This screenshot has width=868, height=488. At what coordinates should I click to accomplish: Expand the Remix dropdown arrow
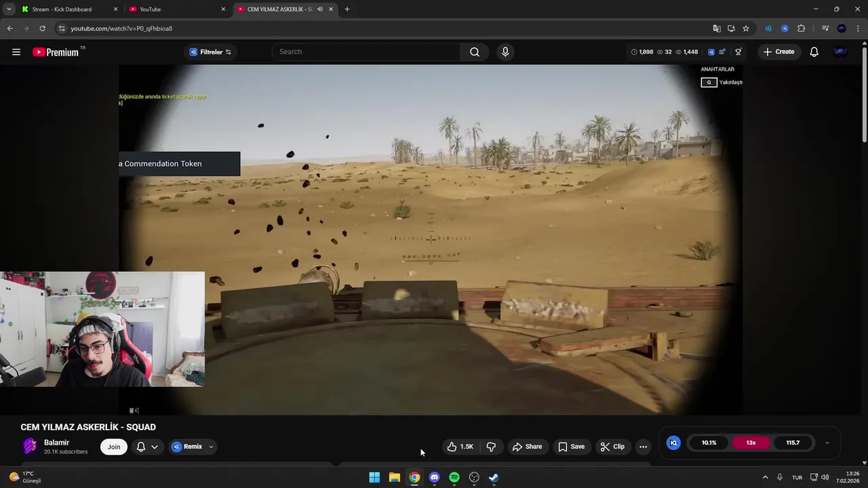click(211, 447)
